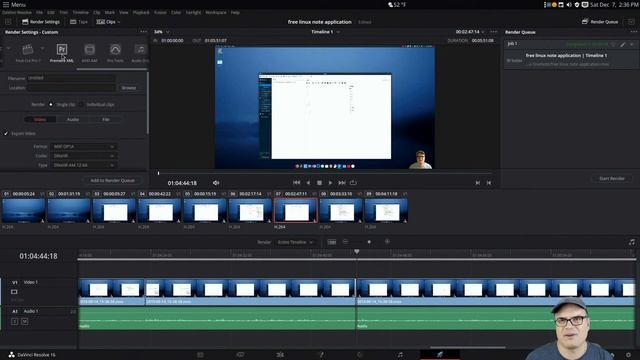Open the Format dropdown
Image resolution: width=640 pixels, height=360 pixels.
tap(83, 146)
